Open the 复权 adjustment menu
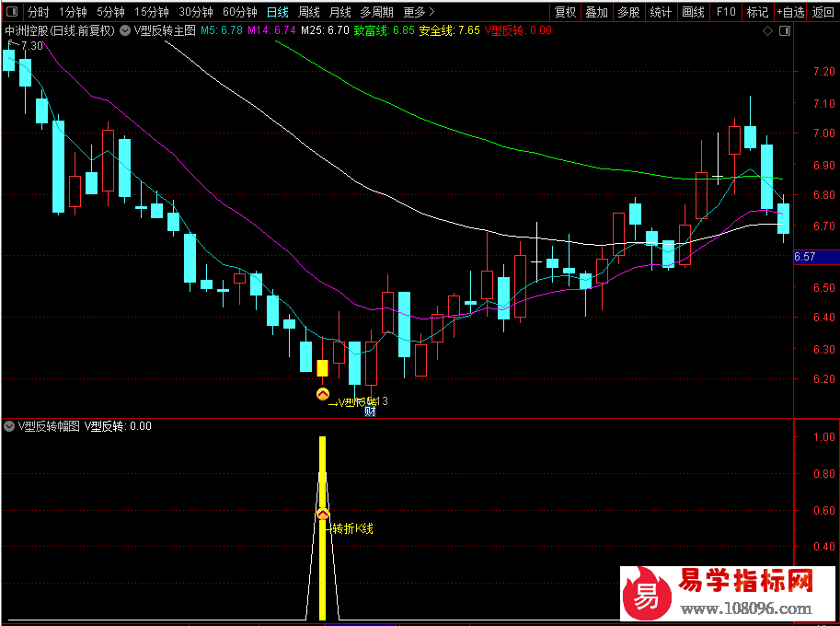This screenshot has height=626, width=840. pyautogui.click(x=565, y=12)
